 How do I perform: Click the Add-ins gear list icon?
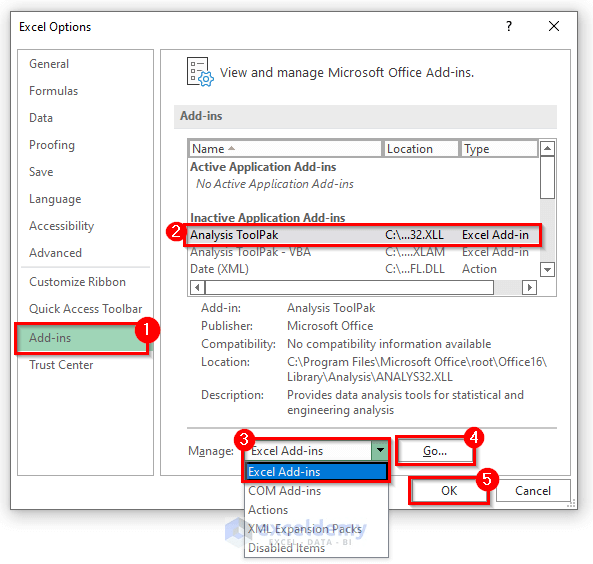(200, 72)
